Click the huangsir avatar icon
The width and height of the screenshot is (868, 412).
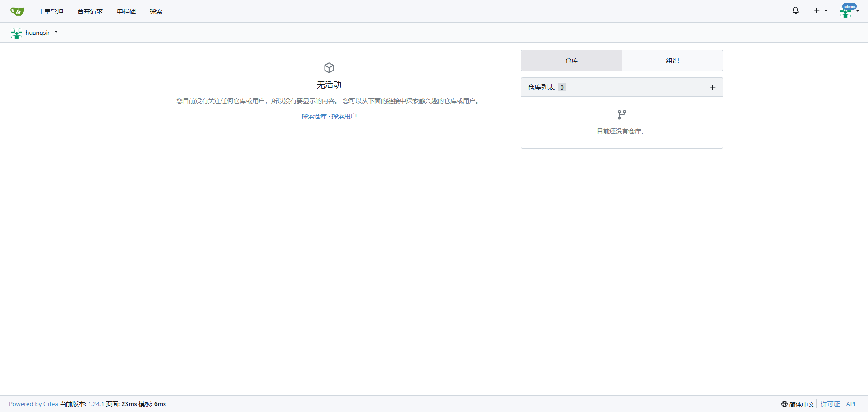coord(17,33)
